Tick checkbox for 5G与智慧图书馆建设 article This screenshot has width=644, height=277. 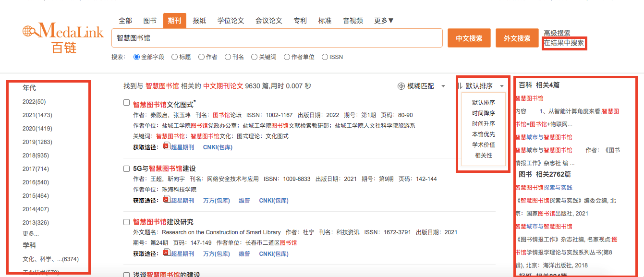[x=126, y=169]
